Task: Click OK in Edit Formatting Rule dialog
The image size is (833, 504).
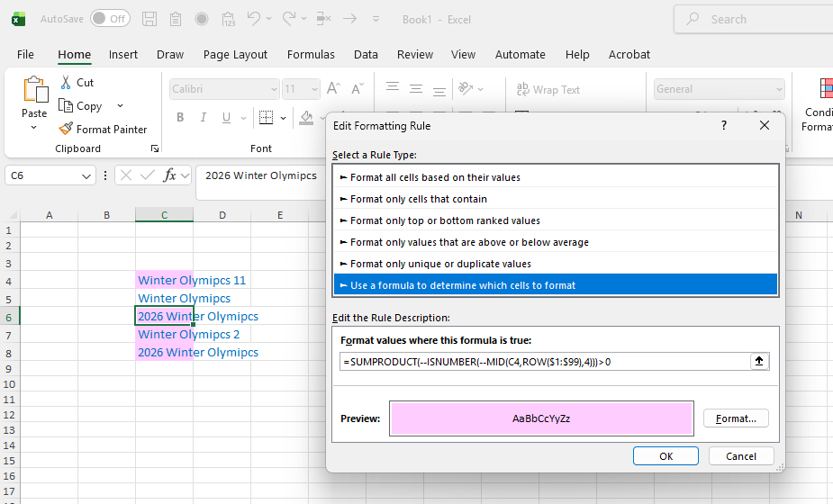Action: tap(665, 455)
